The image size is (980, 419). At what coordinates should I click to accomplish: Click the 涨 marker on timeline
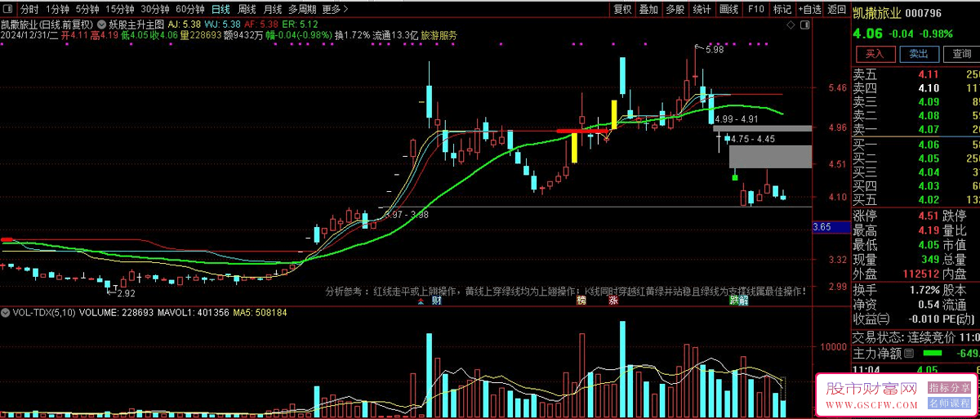612,301
